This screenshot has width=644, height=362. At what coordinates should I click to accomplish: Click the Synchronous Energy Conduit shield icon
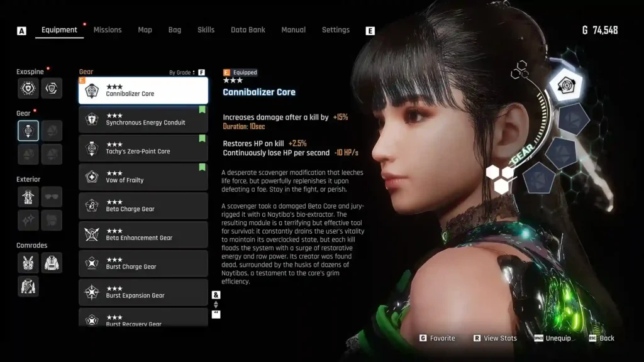(92, 119)
